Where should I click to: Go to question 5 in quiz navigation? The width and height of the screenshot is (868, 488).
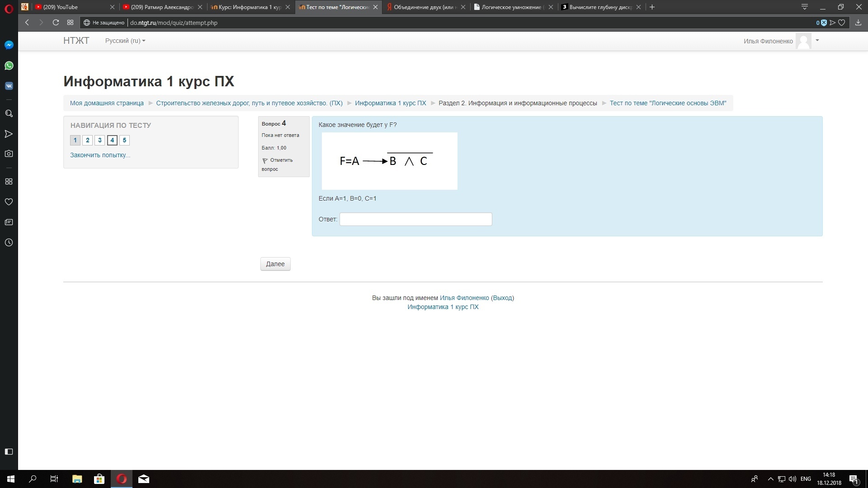[x=124, y=140]
